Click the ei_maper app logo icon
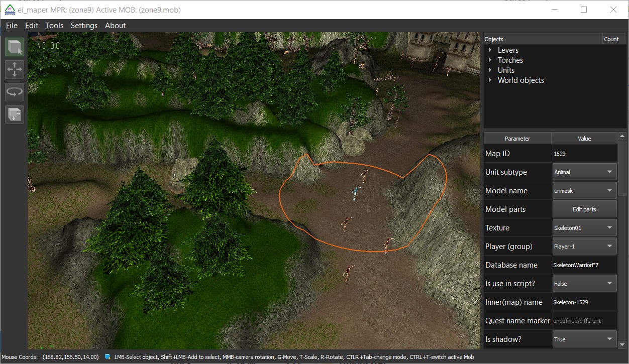The image size is (629, 364). (10, 10)
